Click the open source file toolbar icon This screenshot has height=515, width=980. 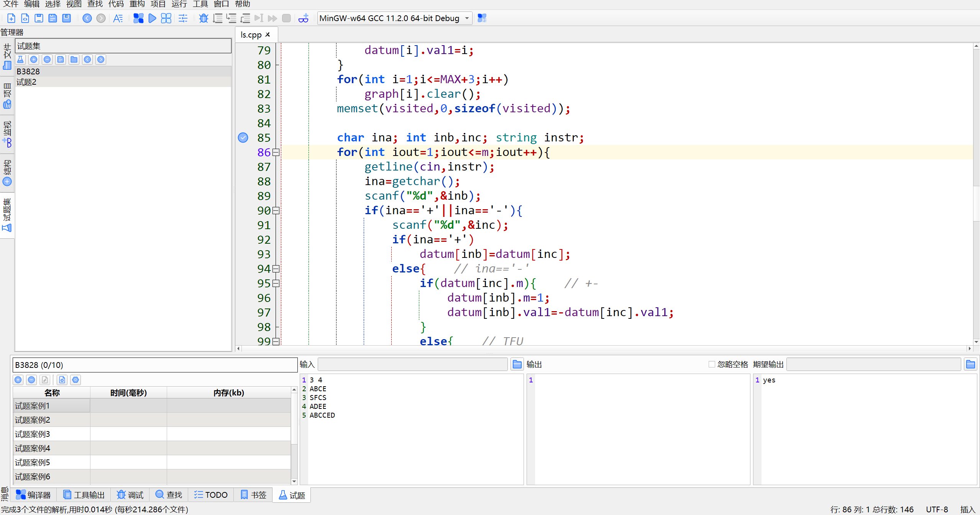pyautogui.click(x=25, y=18)
